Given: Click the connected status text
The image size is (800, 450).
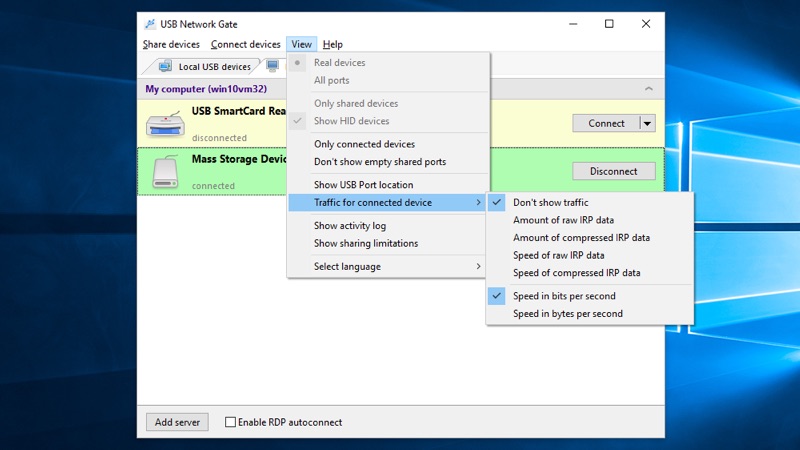Looking at the screenshot, I should (213, 186).
